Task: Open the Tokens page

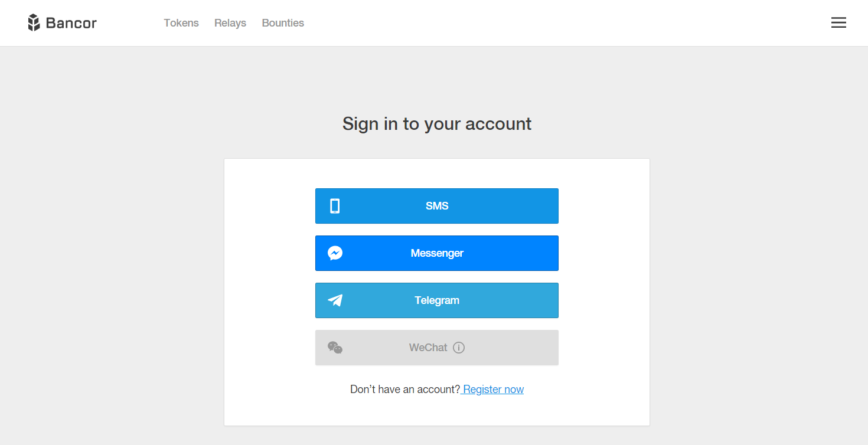Action: click(x=181, y=23)
